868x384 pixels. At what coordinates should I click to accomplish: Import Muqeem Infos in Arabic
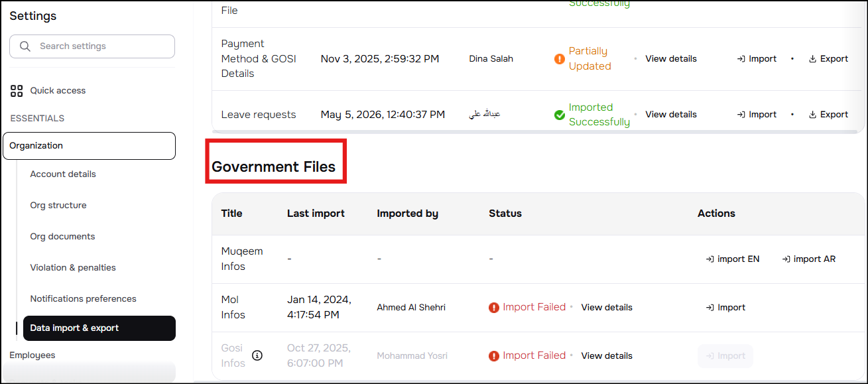pos(809,259)
